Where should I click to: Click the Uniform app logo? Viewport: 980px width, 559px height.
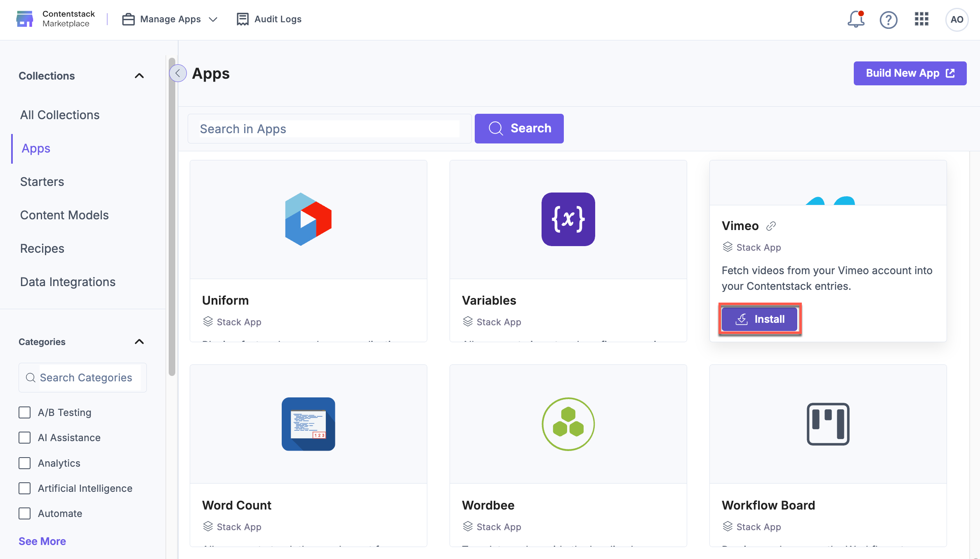click(309, 219)
